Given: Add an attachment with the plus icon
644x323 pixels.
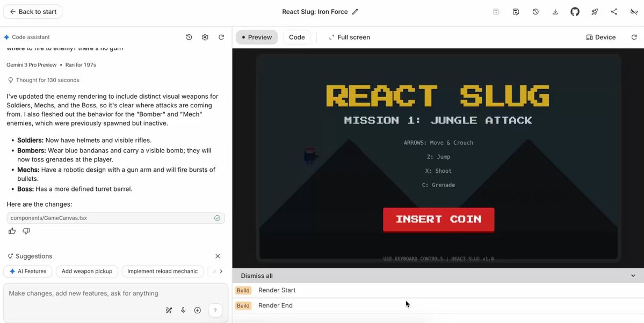Looking at the screenshot, I should click(x=198, y=310).
